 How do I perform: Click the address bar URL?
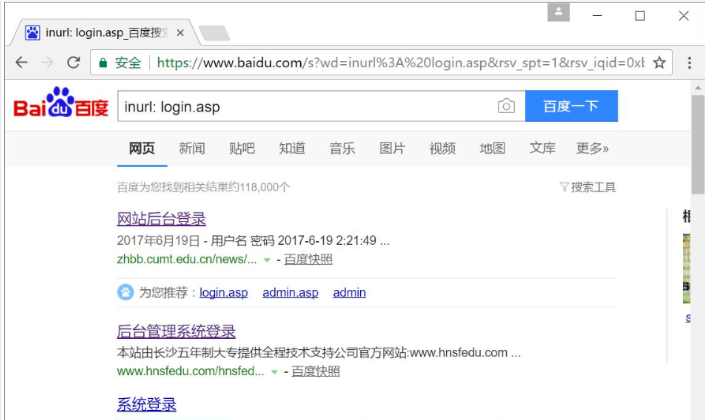(x=400, y=63)
